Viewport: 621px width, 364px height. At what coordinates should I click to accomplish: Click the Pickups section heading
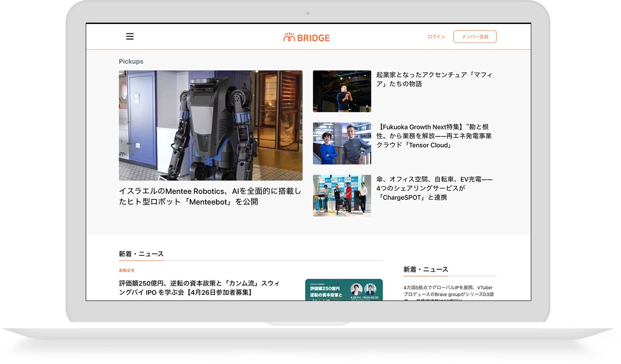131,62
